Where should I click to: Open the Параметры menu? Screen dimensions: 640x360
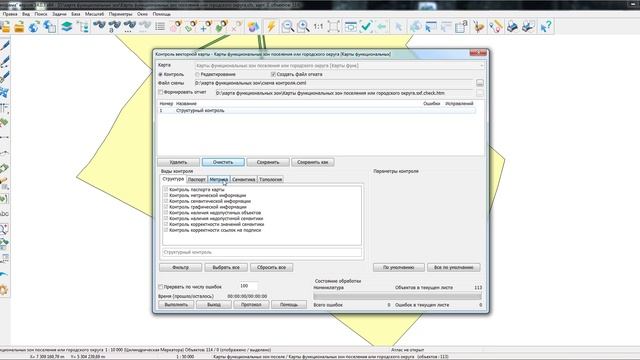tap(120, 14)
